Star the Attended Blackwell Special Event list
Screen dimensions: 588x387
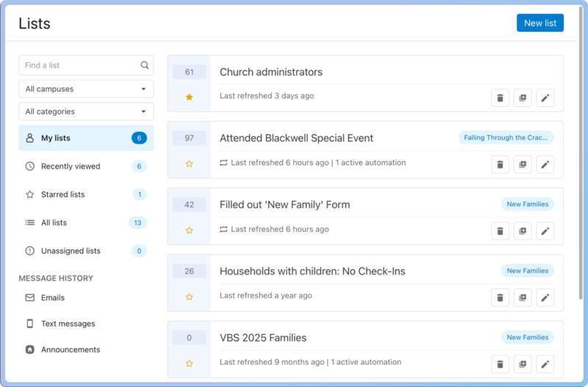[189, 163]
